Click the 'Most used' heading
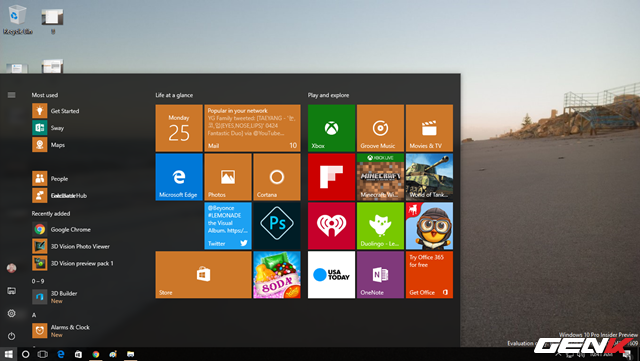Image resolution: width=640 pixels, height=361 pixels. [44, 95]
